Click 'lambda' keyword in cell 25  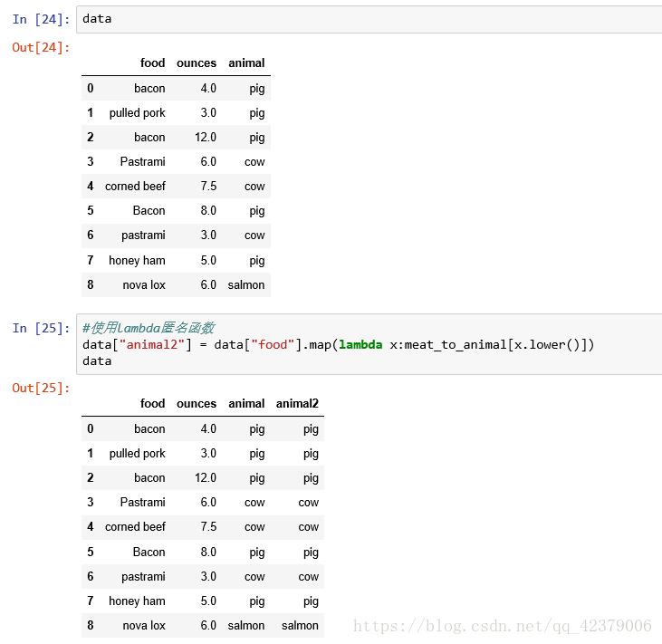tap(360, 344)
